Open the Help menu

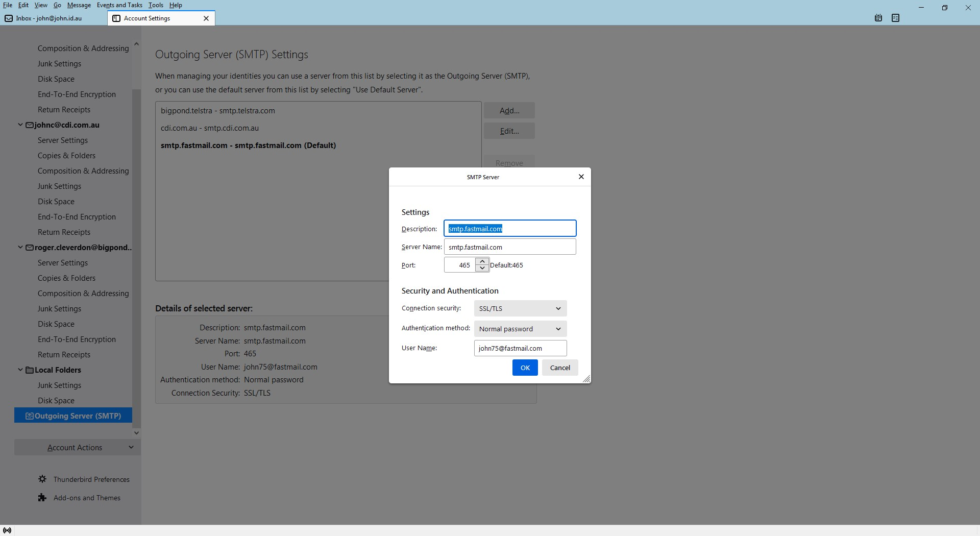pyautogui.click(x=176, y=5)
